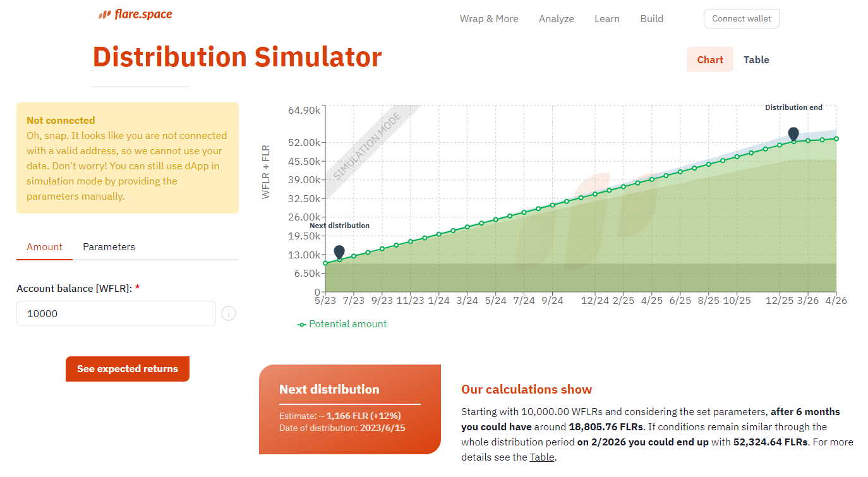This screenshot has width=868, height=477.
Task: Switch to Table view
Action: coord(756,60)
